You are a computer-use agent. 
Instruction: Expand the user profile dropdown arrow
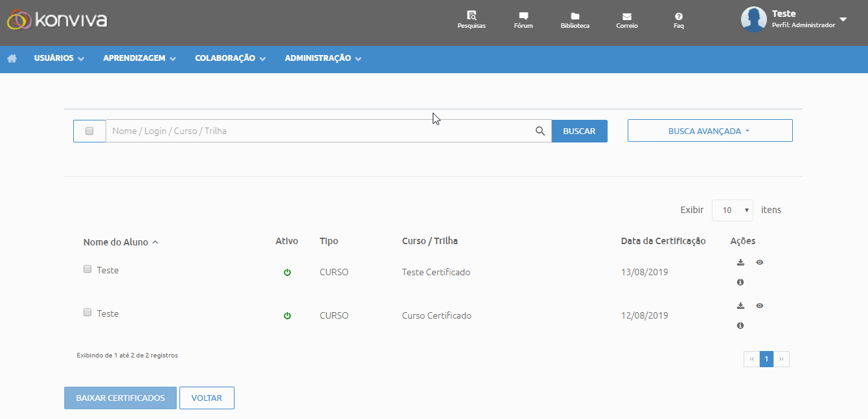[843, 19]
